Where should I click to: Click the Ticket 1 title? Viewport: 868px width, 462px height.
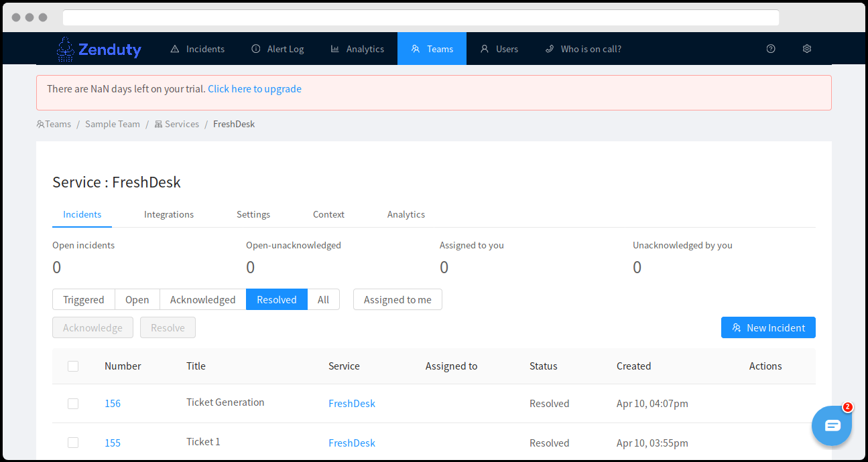203,442
